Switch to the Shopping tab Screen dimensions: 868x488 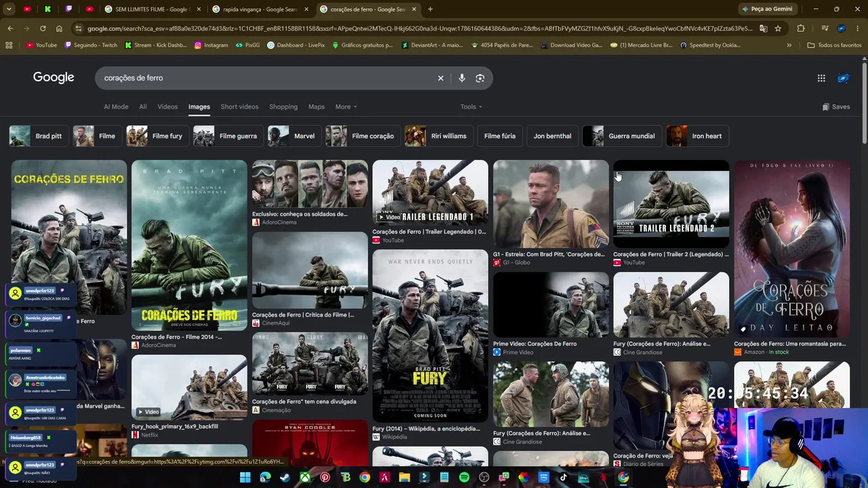(283, 106)
